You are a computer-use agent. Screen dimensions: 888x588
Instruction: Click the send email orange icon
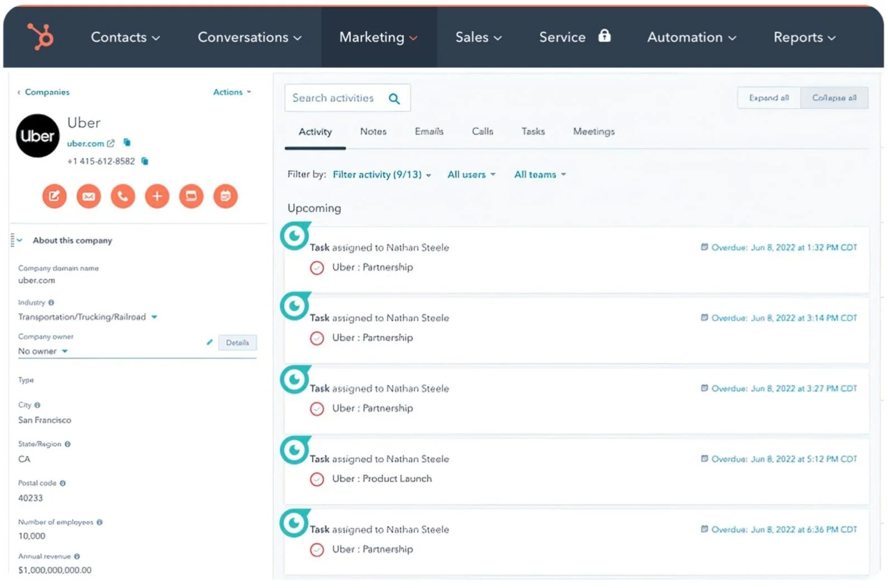[x=89, y=196]
